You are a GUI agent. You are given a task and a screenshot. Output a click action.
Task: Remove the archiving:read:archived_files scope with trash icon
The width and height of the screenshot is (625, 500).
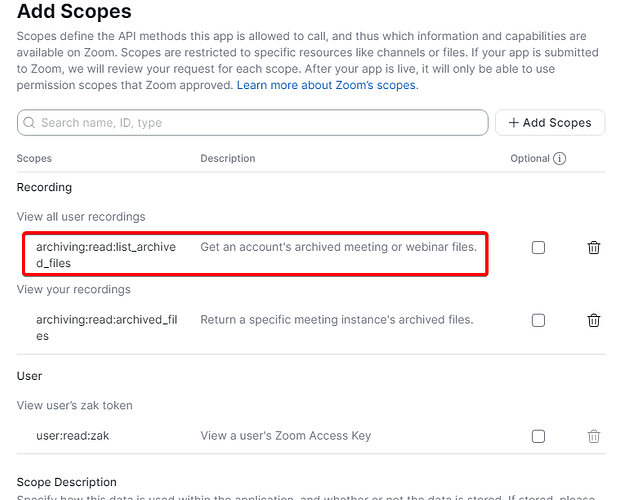point(594,320)
